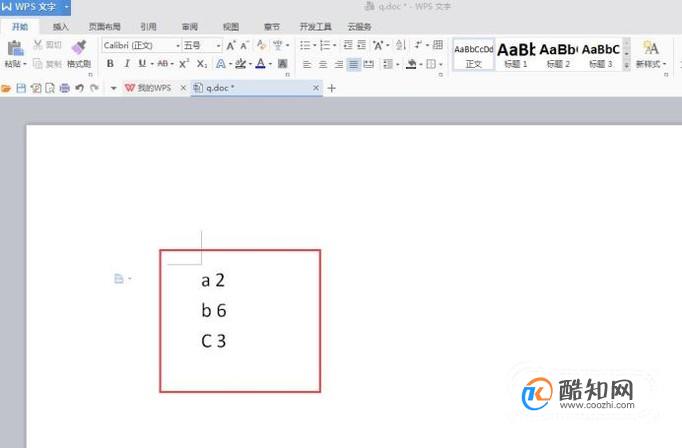This screenshot has height=448, width=682.
Task: Click the insert table grid icon
Action: tap(438, 45)
